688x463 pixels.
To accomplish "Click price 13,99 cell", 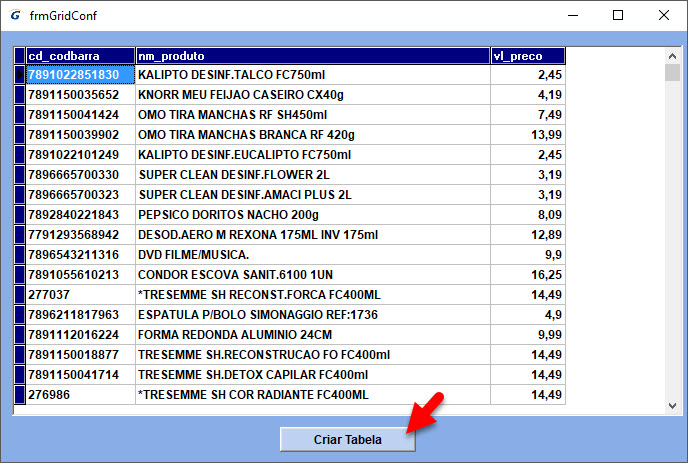I will pos(528,134).
